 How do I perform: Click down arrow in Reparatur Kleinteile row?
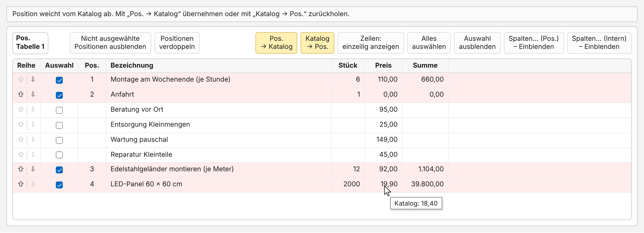33,155
